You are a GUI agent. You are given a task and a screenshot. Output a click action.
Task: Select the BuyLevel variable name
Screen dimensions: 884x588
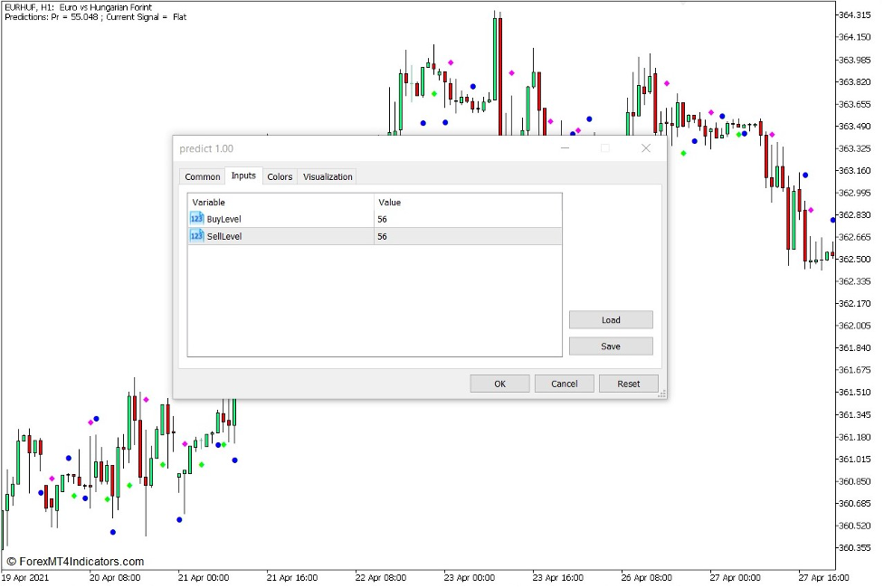223,219
